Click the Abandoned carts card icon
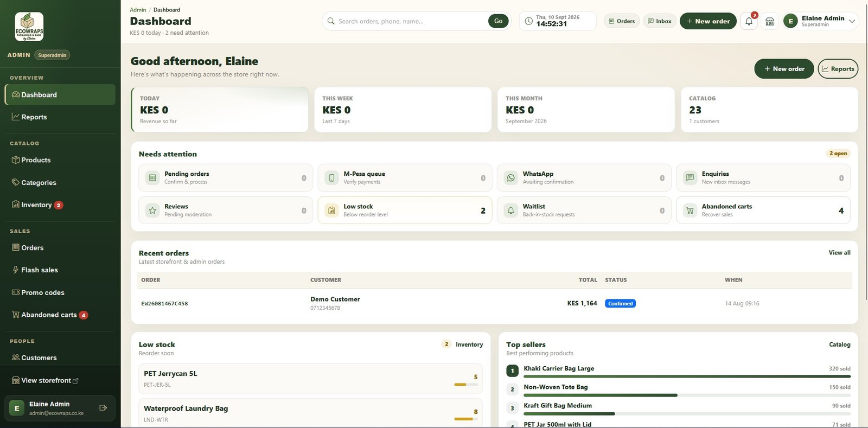Screen dimensions: 868x428 click(x=690, y=210)
